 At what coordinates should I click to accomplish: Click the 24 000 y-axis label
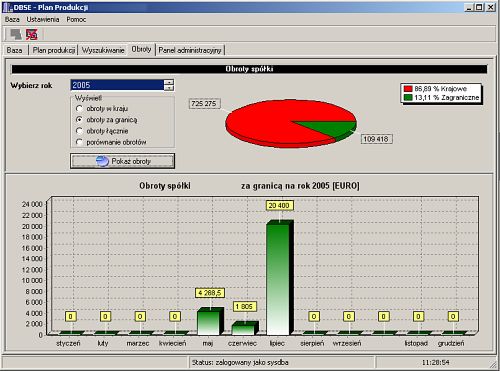point(32,204)
